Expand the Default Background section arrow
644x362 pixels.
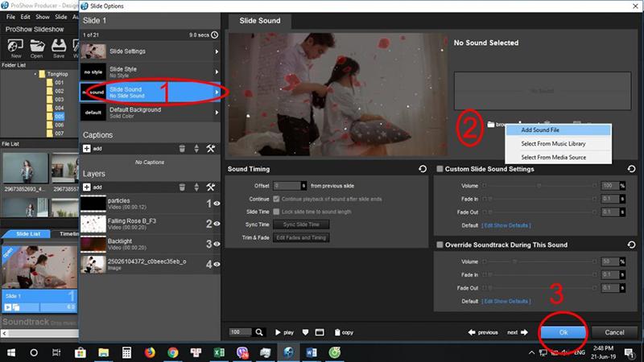point(217,113)
